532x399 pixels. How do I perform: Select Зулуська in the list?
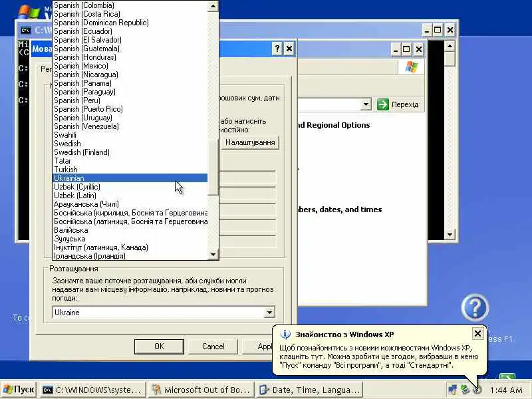tap(130, 239)
